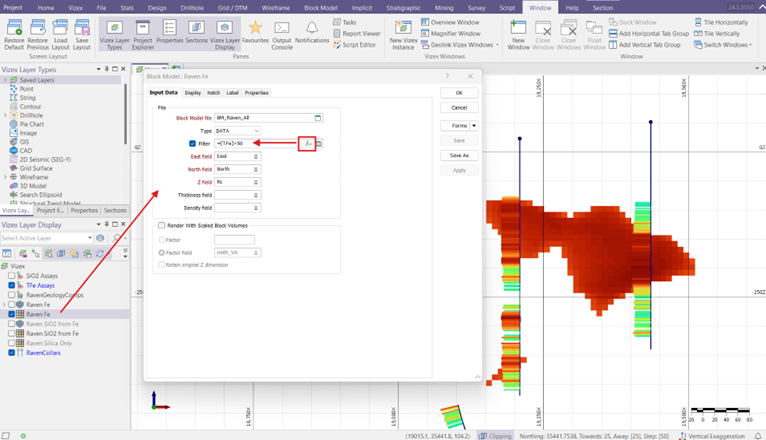Screen dimensions: 766x440
Task: Browse for the Block Model file
Action: (x=318, y=118)
